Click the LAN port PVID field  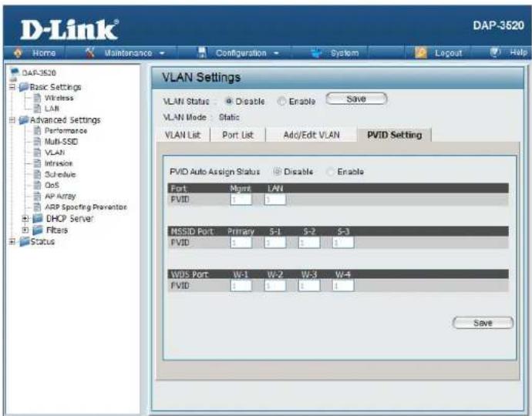tap(274, 200)
